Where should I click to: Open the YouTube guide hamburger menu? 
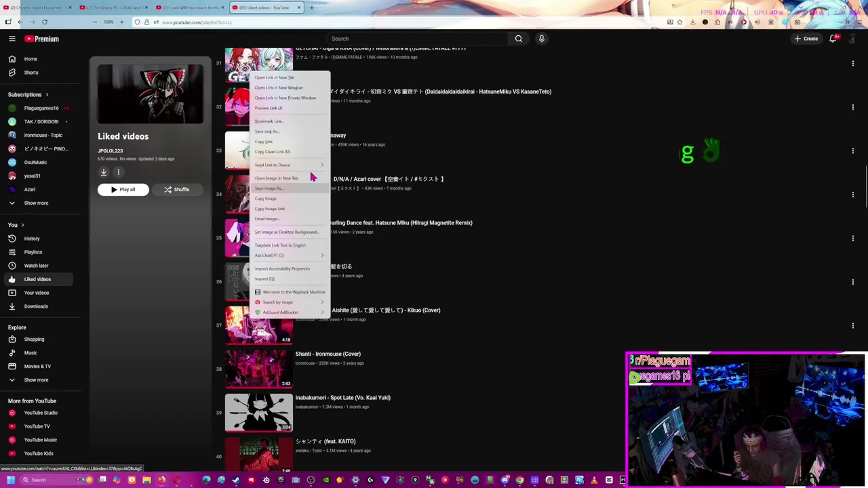pyautogui.click(x=12, y=39)
